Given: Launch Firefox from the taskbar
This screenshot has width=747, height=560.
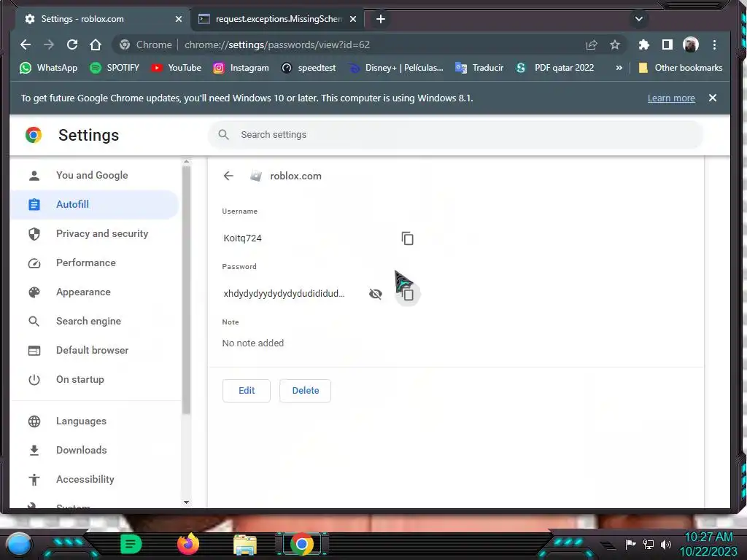Looking at the screenshot, I should click(x=188, y=544).
